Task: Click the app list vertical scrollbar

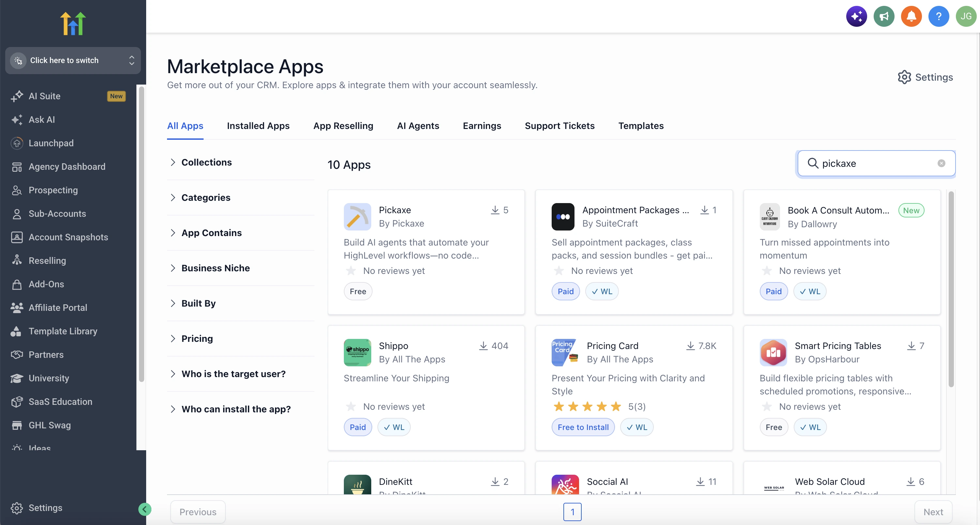Action: (x=951, y=289)
